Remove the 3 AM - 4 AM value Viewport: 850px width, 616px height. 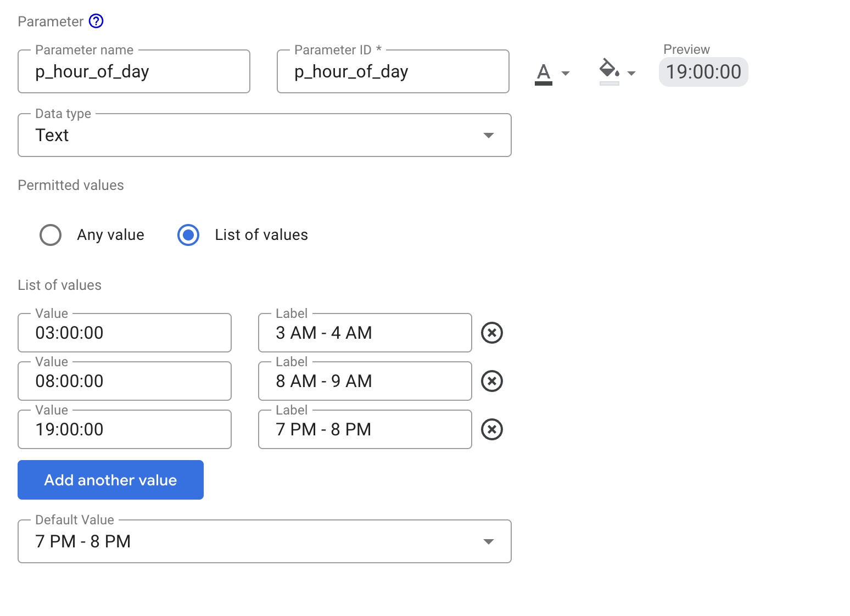pos(492,332)
